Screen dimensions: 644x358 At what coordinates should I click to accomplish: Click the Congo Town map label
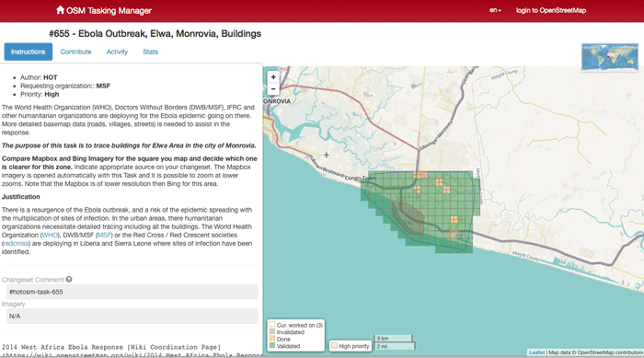[x=361, y=178]
